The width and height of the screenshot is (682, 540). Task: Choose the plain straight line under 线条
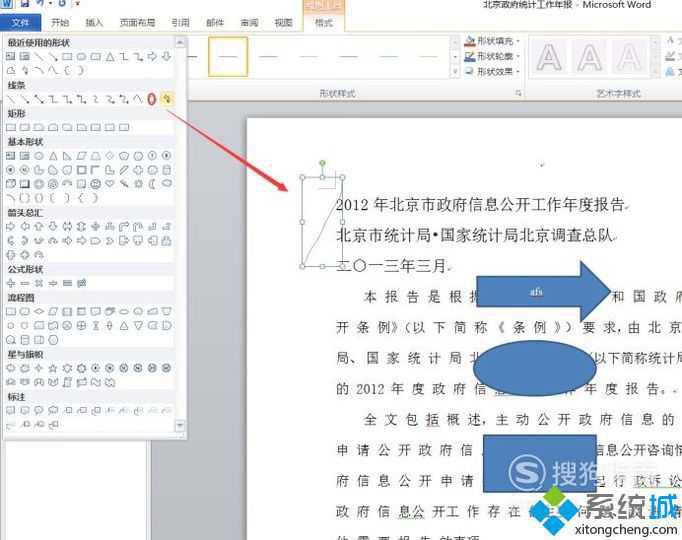(11, 99)
